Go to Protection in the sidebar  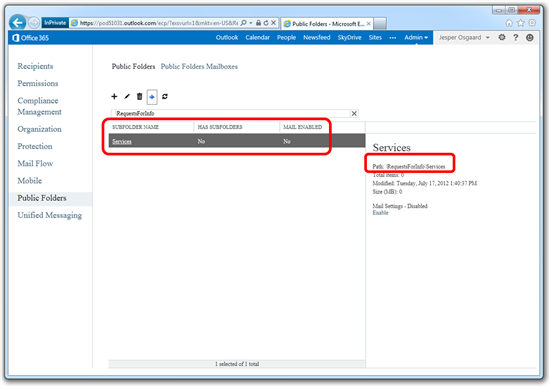tap(35, 146)
